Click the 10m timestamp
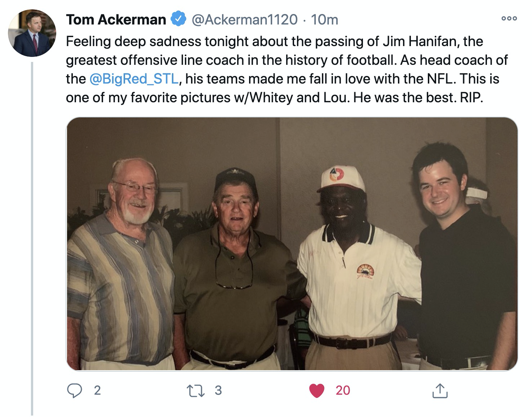 click(x=324, y=19)
